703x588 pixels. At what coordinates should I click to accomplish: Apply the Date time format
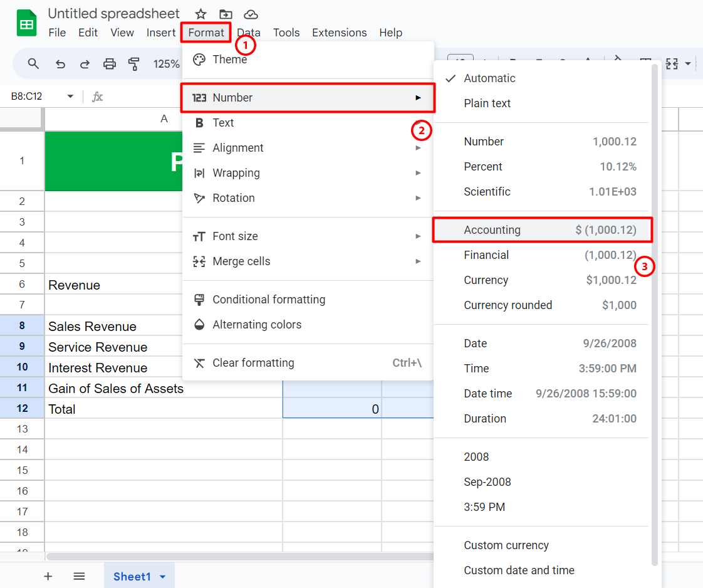542,394
